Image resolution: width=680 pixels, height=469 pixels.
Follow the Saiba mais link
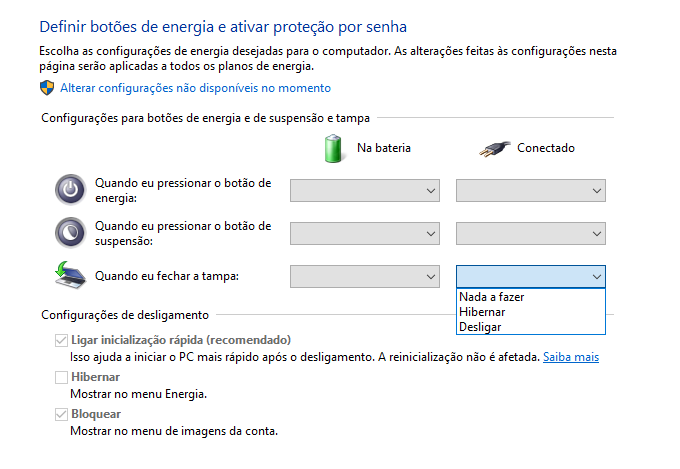(x=571, y=357)
